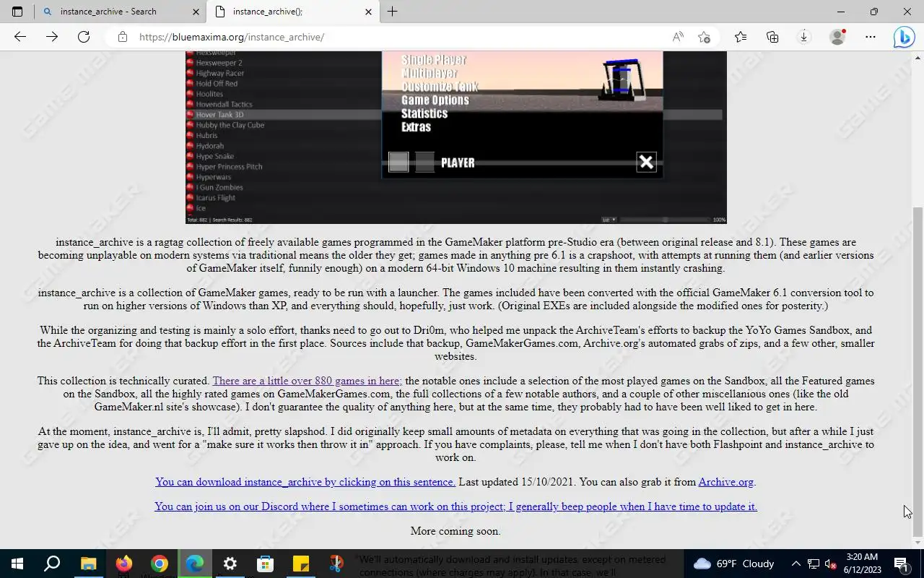Open the tab actions menu icon

[x=17, y=12]
